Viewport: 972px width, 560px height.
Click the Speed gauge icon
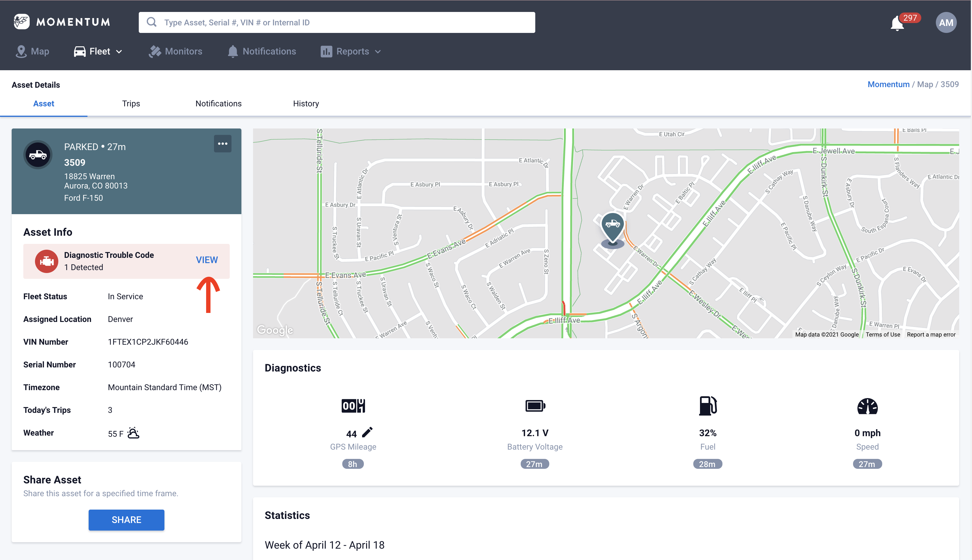pyautogui.click(x=867, y=406)
